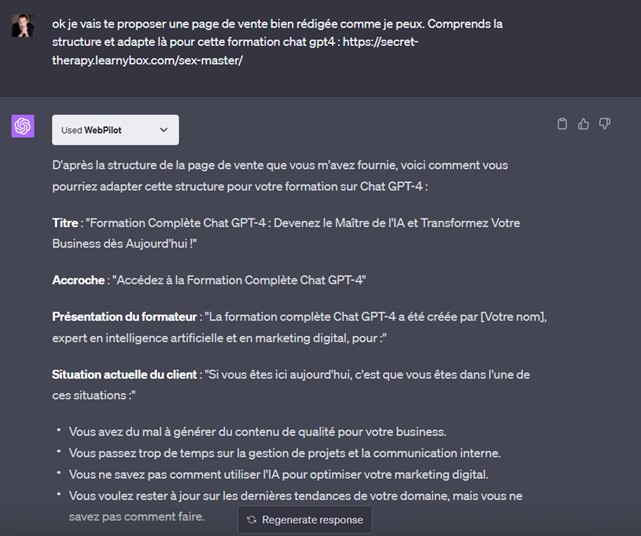Select the bullet about 'gestion de projets'
Image resolution: width=641 pixels, height=536 pixels.
point(285,453)
